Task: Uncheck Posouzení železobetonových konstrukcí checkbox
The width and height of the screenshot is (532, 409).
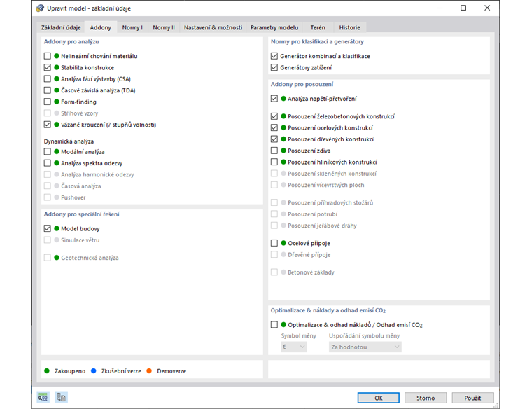Action: pyautogui.click(x=274, y=116)
